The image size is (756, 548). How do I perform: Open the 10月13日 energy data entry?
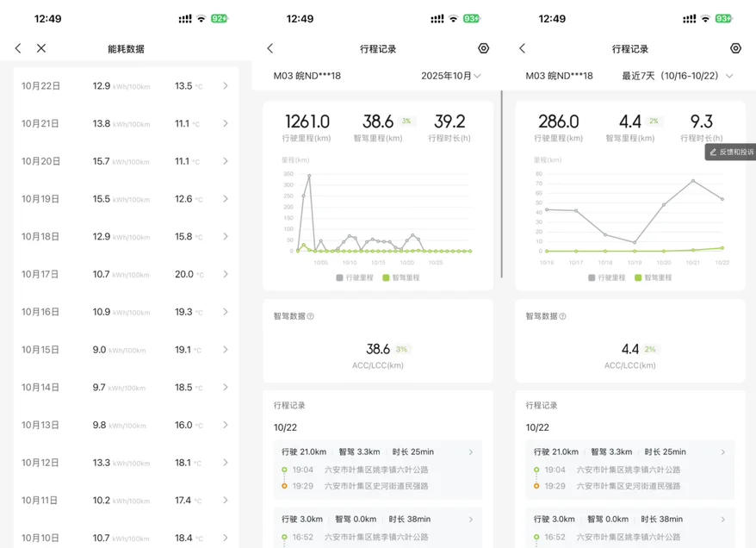(x=126, y=425)
